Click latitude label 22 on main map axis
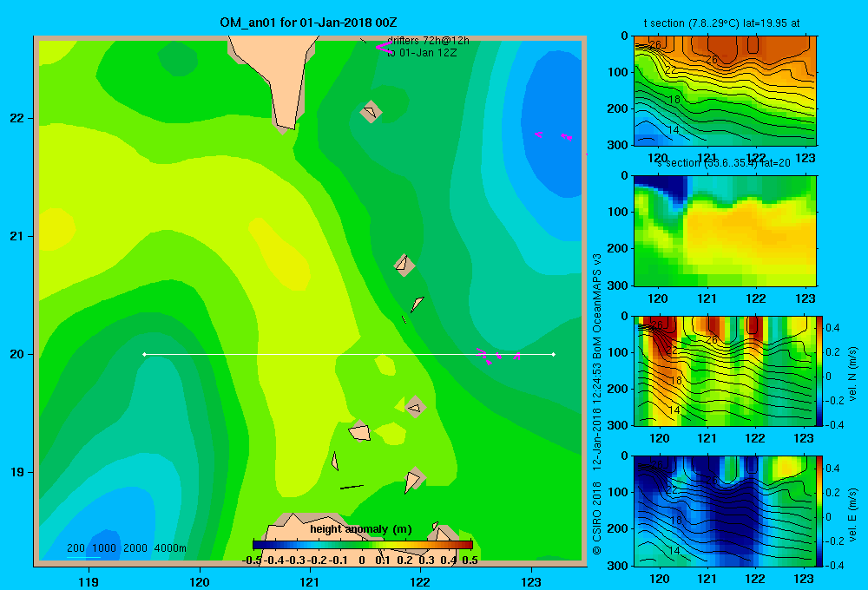This screenshot has width=868, height=590. point(17,118)
